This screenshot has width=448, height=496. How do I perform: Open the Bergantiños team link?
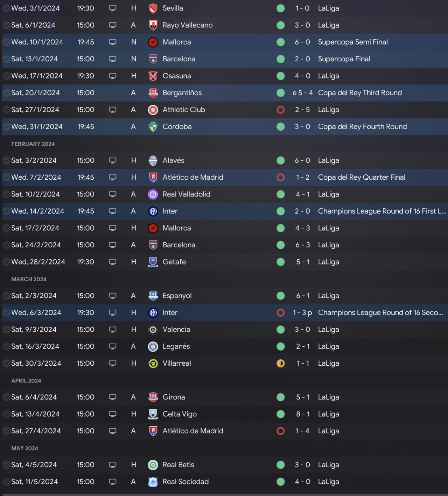182,93
